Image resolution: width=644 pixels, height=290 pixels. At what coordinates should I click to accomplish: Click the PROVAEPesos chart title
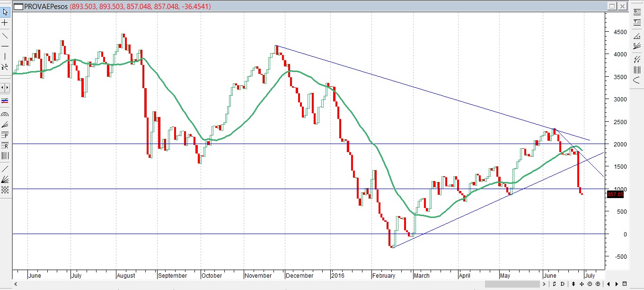click(x=47, y=7)
